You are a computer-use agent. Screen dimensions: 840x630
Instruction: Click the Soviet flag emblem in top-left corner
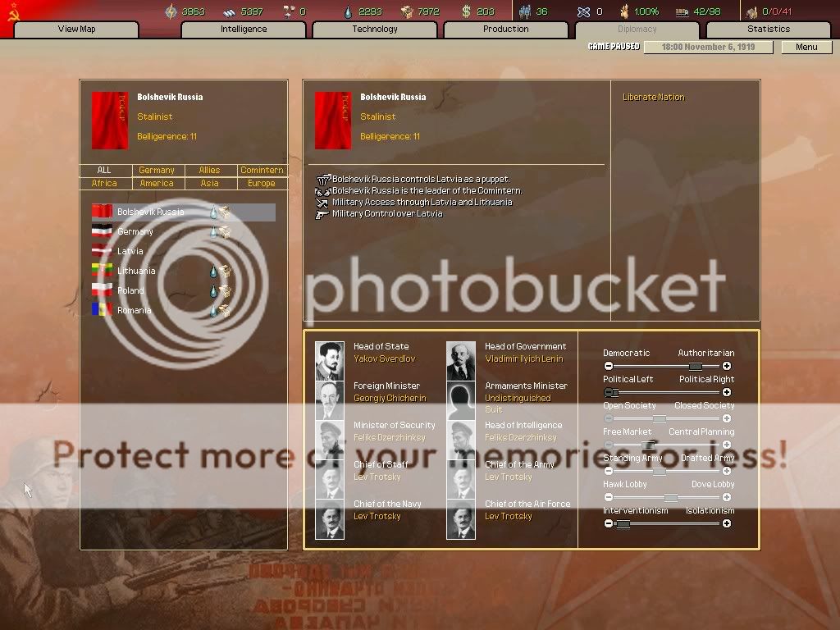click(x=11, y=12)
